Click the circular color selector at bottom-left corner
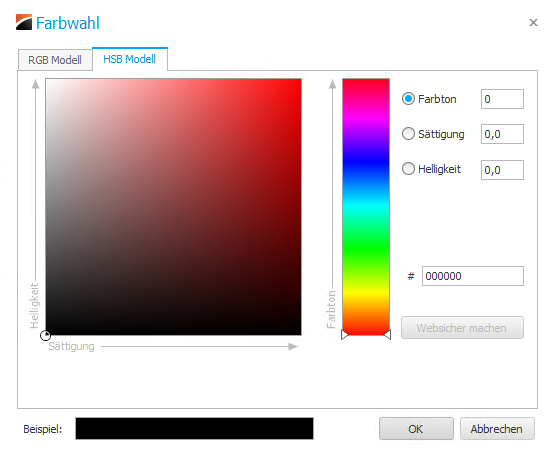This screenshot has height=463, width=555. (45, 336)
